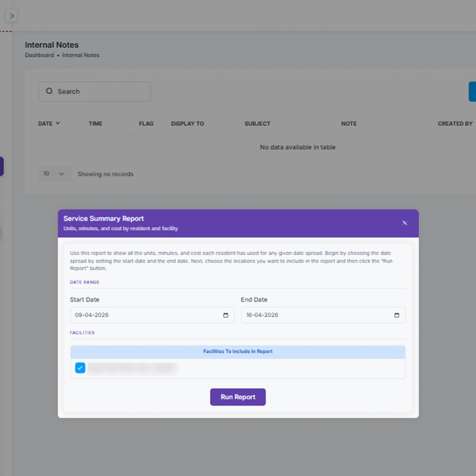Uncheck the facility checkbox in Facilities list
The image size is (476, 476).
coord(80,369)
